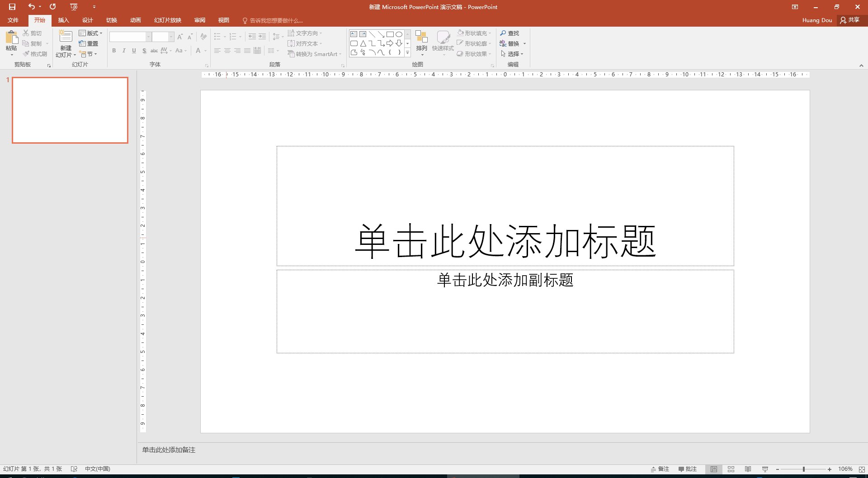
Task: Start slideshow from status bar icon
Action: pos(765,469)
